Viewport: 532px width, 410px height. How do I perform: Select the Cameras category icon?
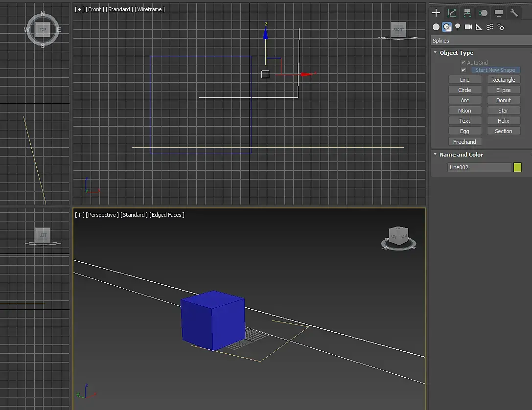pyautogui.click(x=468, y=27)
